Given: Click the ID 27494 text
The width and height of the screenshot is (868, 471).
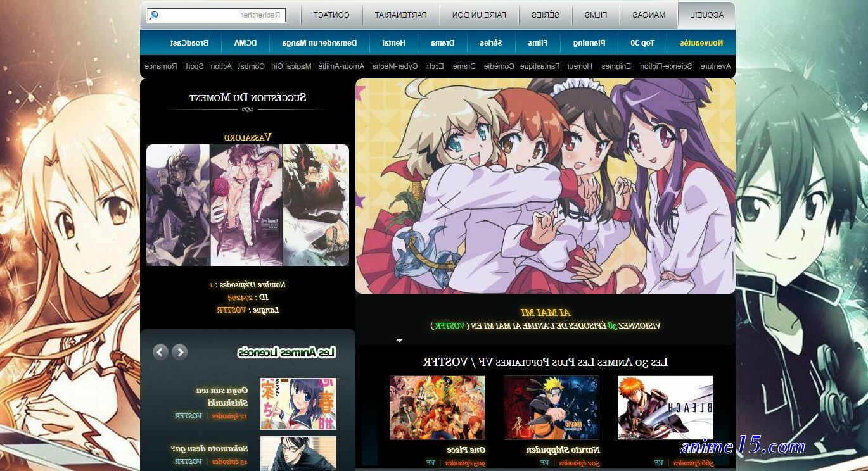Looking at the screenshot, I should click(x=248, y=298).
